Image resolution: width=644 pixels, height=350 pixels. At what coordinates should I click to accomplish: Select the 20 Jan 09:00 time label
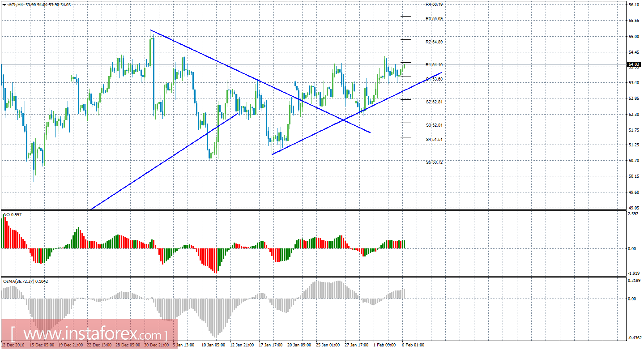click(x=299, y=345)
